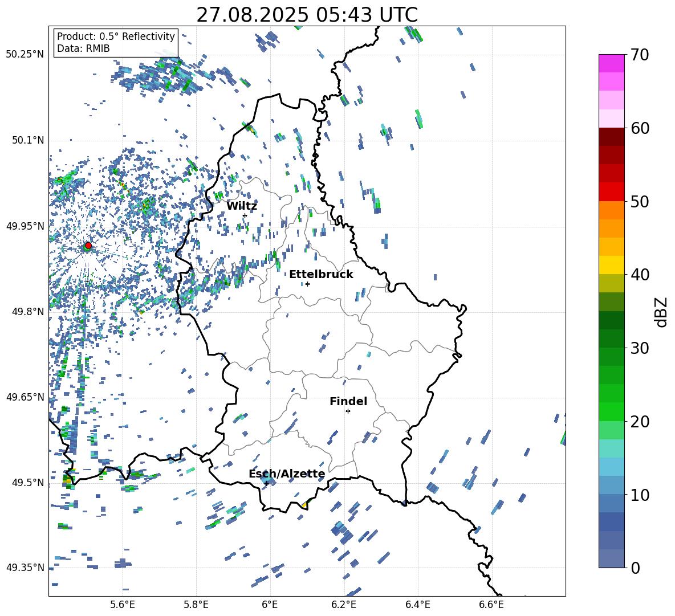Click the colorbar tick label 0
Image resolution: width=675 pixels, height=616 pixels.
click(x=635, y=568)
